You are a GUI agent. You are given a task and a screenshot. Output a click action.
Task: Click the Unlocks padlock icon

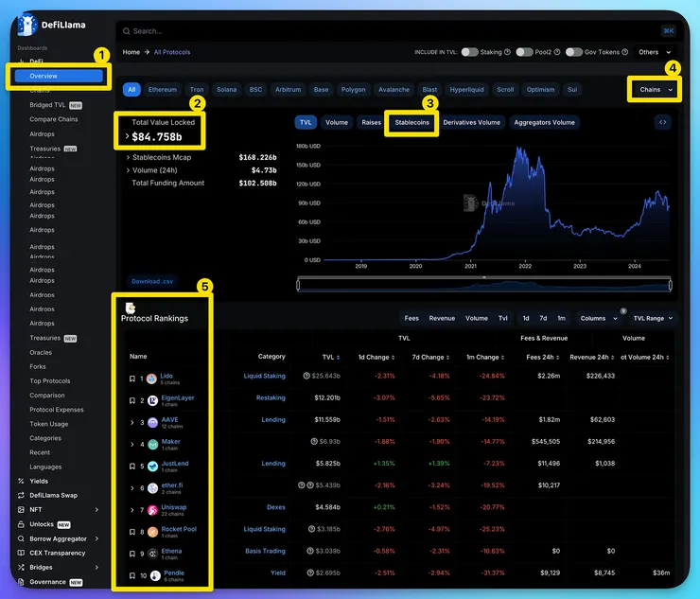pos(21,524)
